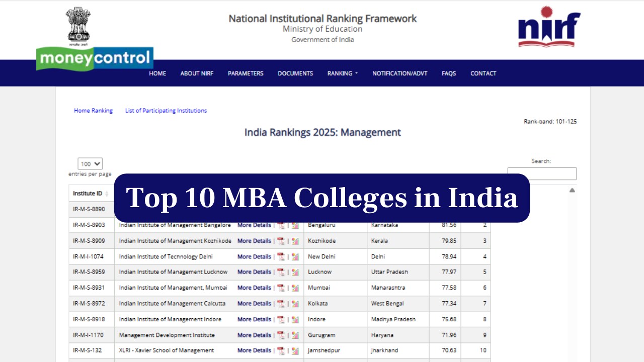
Task: Expand the RANKING menu dropdown
Action: coord(343,73)
